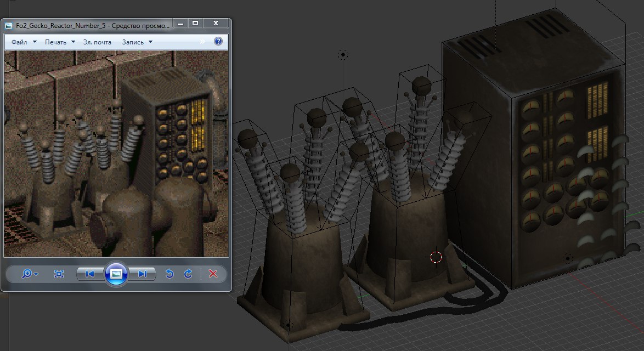
Task: Go to the previous image
Action: coord(90,274)
